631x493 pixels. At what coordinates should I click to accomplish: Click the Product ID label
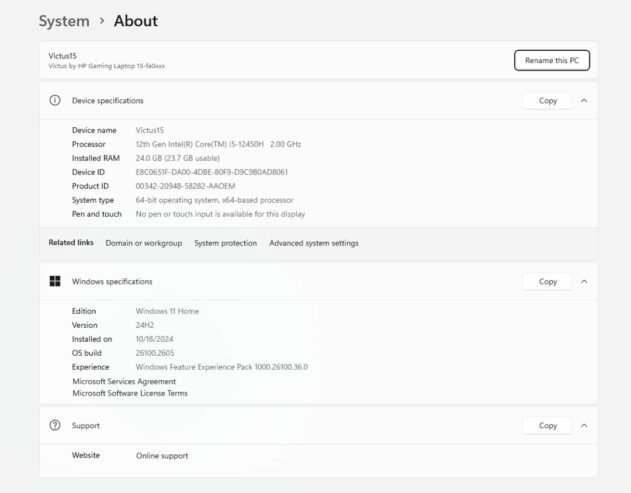click(x=90, y=186)
